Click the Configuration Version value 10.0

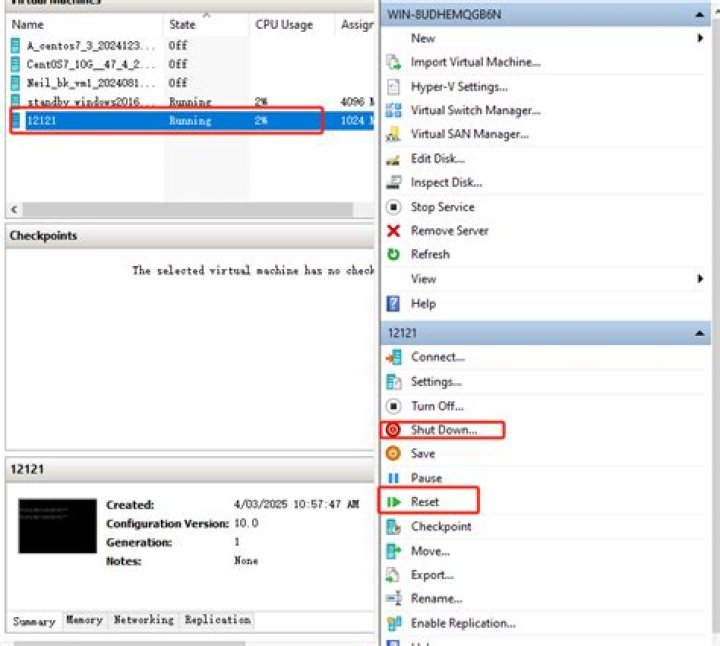click(x=246, y=523)
